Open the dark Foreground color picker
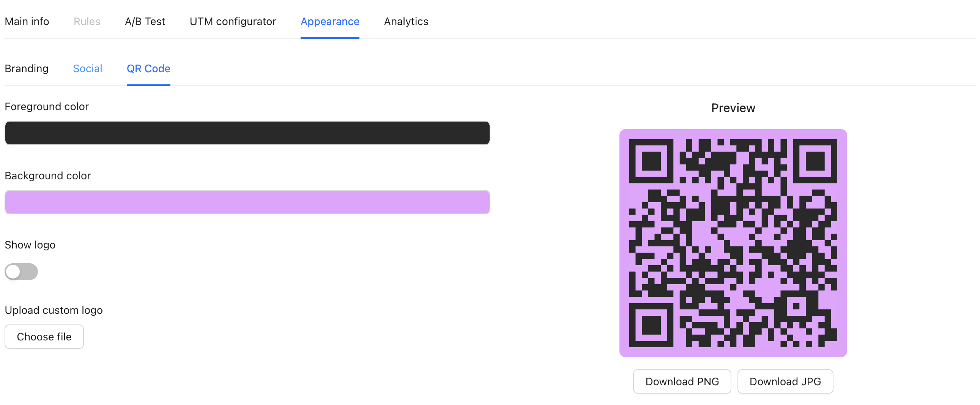980x405 pixels. coord(247,133)
